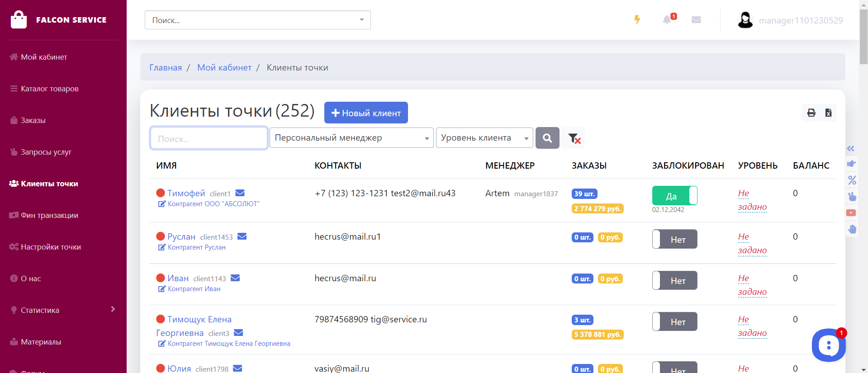Print the clients list

click(x=811, y=113)
